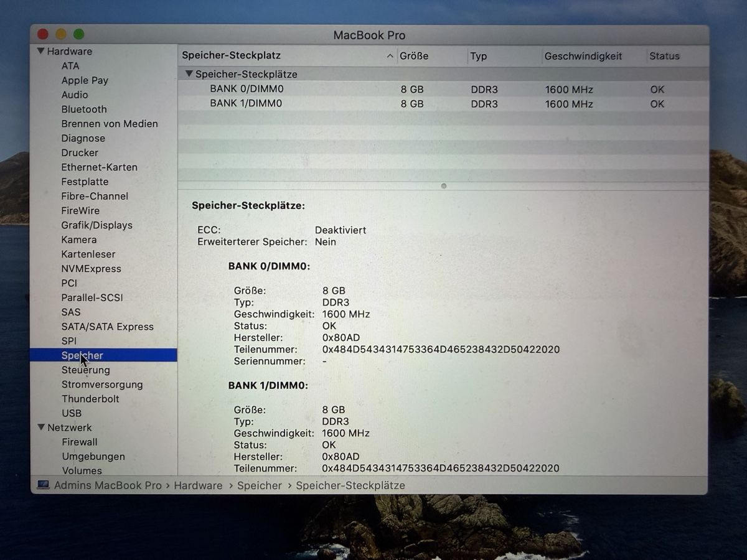Select Kamera in the sidebar
Screen dimensions: 747x560
point(78,240)
